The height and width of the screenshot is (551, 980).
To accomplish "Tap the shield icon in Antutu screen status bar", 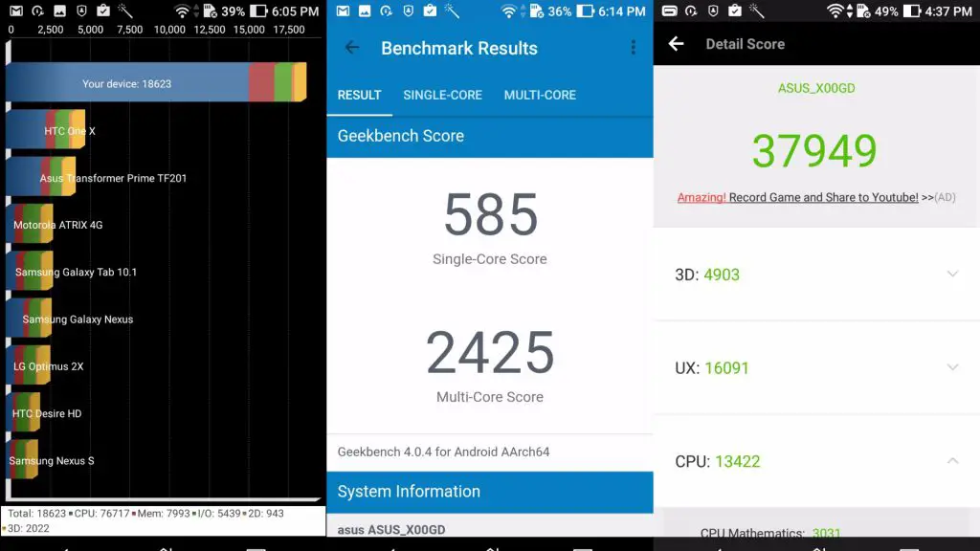I will [713, 11].
